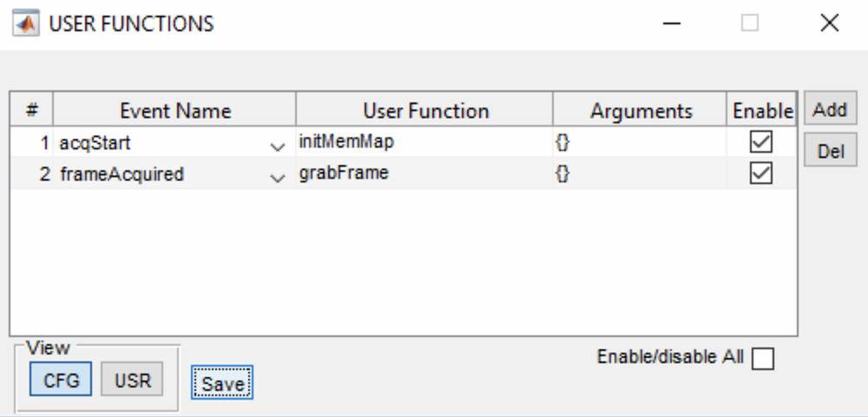Screen dimensions: 868x417
Task: Open the acqStart event dropdown
Action: (277, 146)
